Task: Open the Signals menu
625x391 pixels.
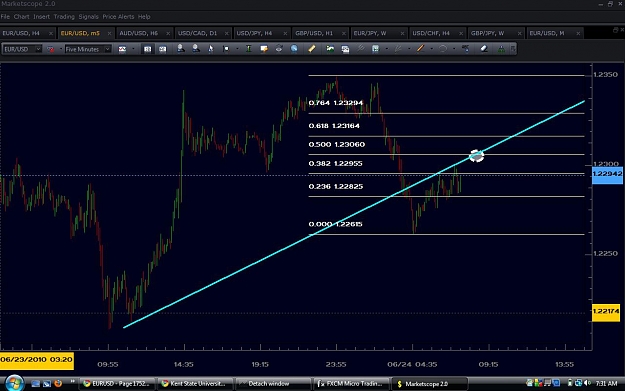Action: (x=88, y=17)
